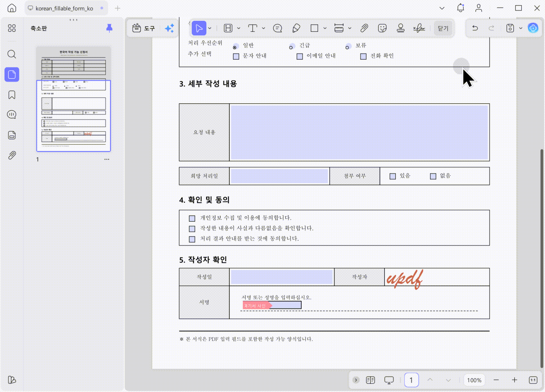Pin the 축소판 panel
Screen dimensions: 545x392
click(109, 28)
